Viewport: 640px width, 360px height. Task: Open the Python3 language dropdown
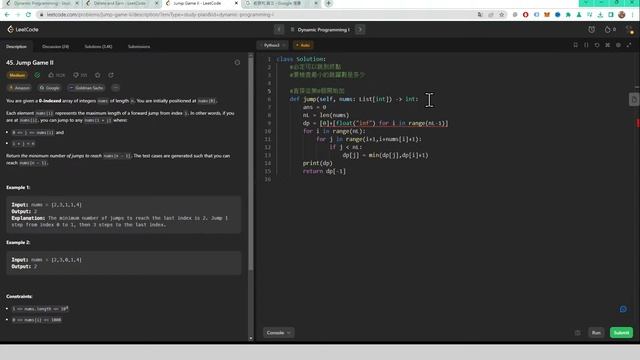point(273,45)
